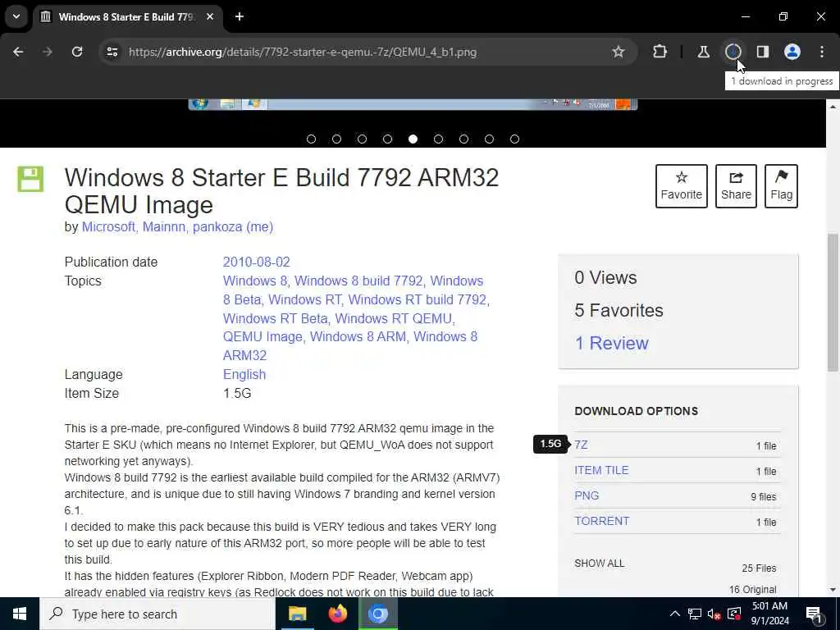Click the address bar URL
This screenshot has width=840, height=630.
click(303, 52)
